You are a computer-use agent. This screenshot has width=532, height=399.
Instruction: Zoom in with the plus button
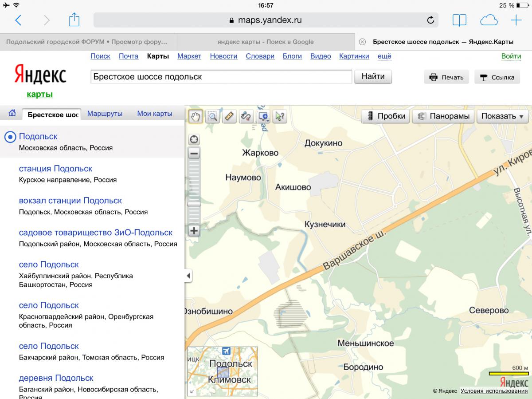click(194, 231)
